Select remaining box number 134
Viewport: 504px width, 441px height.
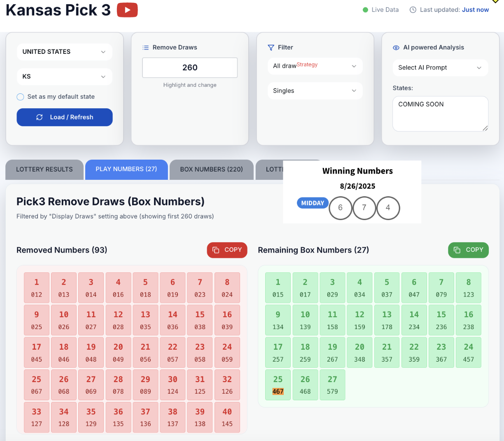click(x=278, y=320)
